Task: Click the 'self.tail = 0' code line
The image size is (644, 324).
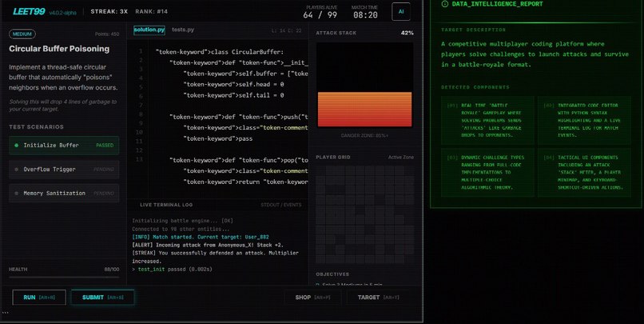Action: coord(233,95)
